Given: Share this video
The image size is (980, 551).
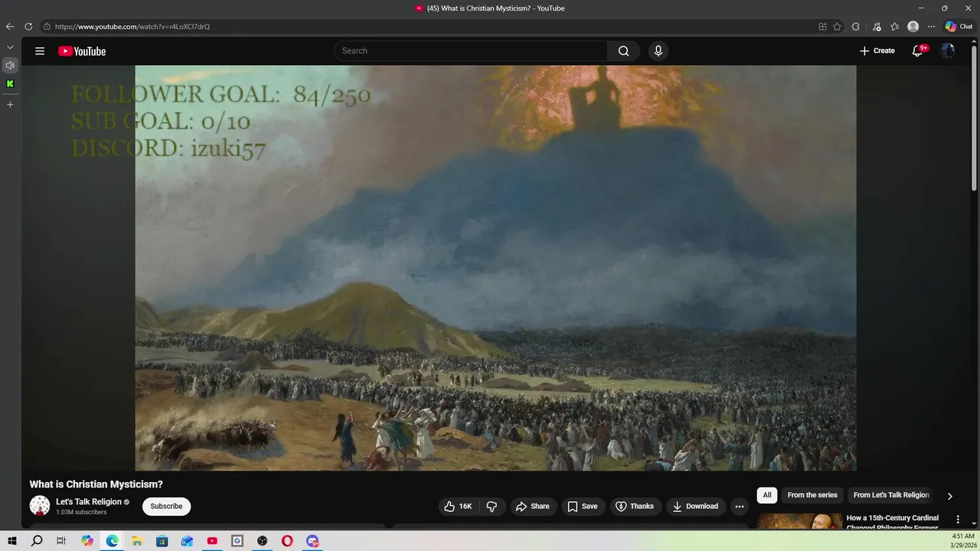Looking at the screenshot, I should [532, 506].
